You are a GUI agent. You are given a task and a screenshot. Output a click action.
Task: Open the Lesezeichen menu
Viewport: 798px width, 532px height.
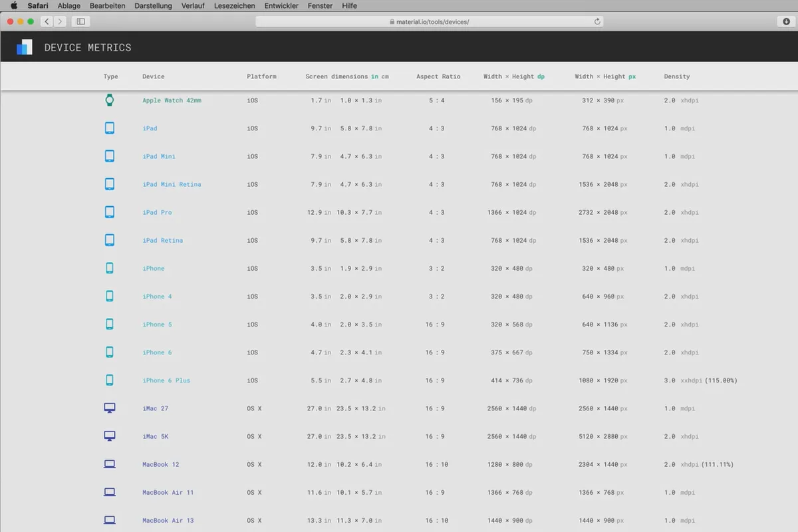[235, 5]
